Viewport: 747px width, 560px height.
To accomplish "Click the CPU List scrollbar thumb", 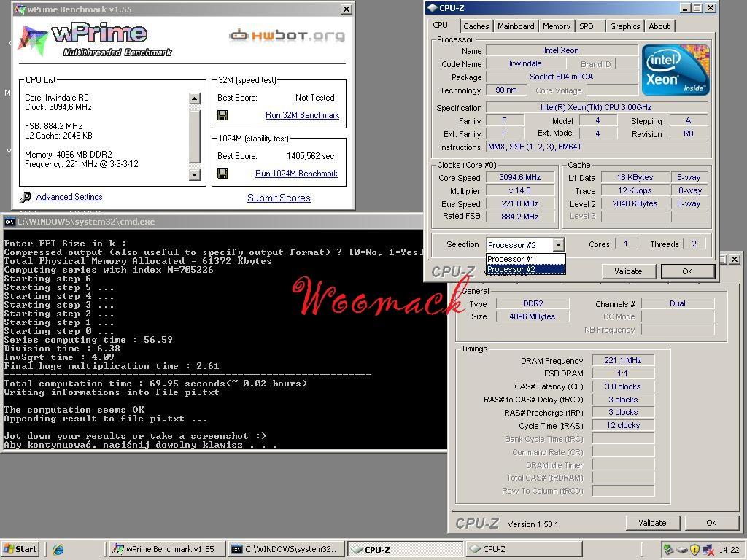I will [194, 136].
